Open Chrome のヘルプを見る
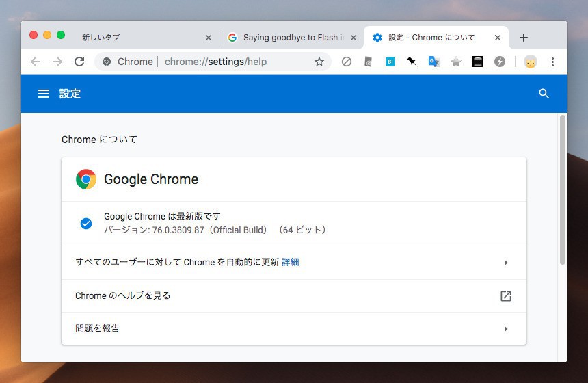The height and width of the screenshot is (383, 588). pyautogui.click(x=294, y=296)
